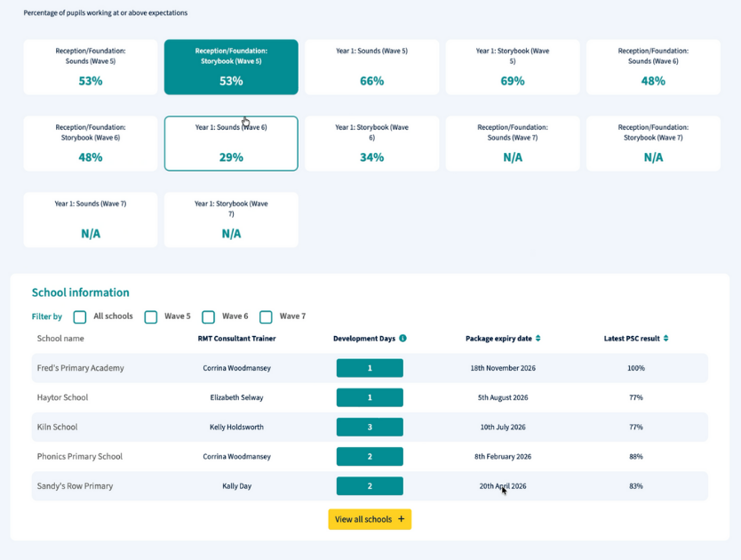741x560 pixels.
Task: Click the plus icon on View all schools
Action: tap(401, 519)
